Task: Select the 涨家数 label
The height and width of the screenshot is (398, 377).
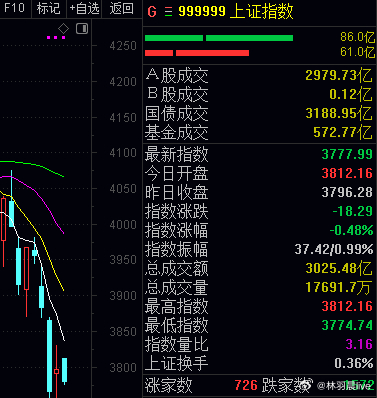Action: 169,386
